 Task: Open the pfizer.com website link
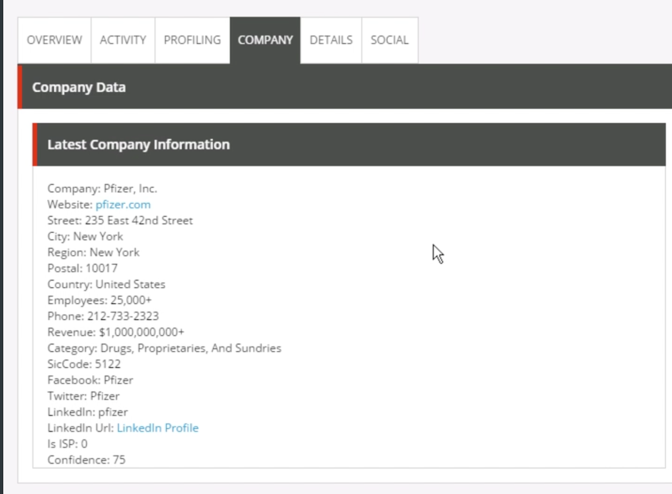123,205
